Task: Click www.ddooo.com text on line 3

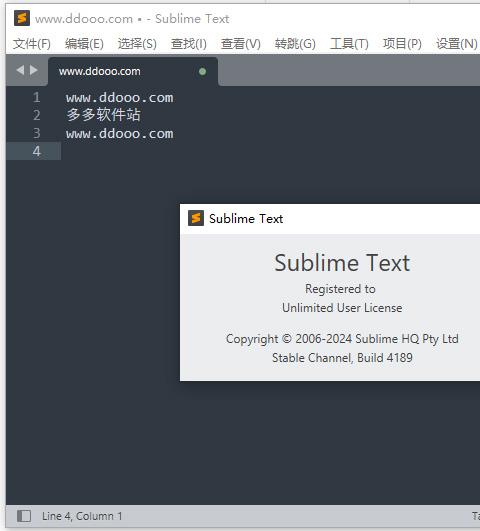Action: 120,133
